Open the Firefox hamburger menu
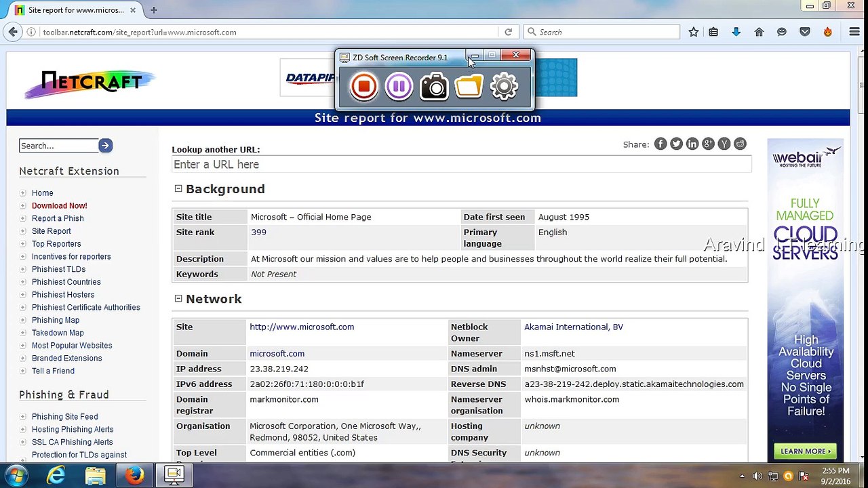 pyautogui.click(x=854, y=32)
